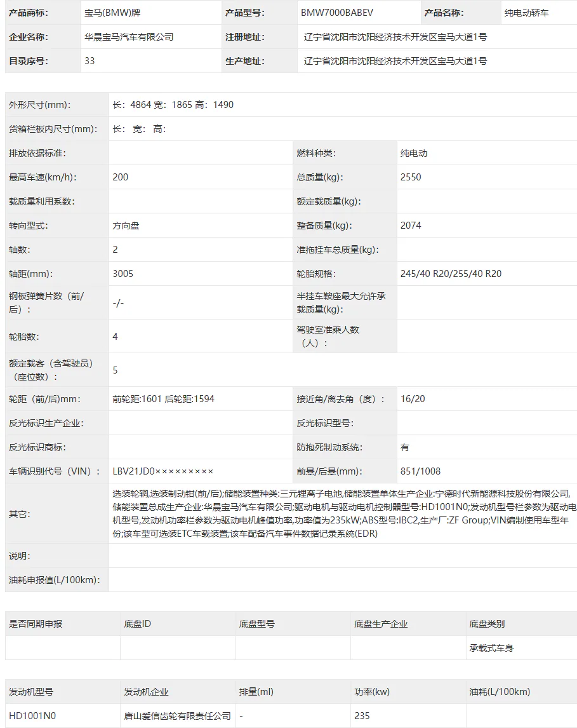Click the 接近角/离去角 label
Image resolution: width=577 pixels, height=728 pixels.
[341, 399]
